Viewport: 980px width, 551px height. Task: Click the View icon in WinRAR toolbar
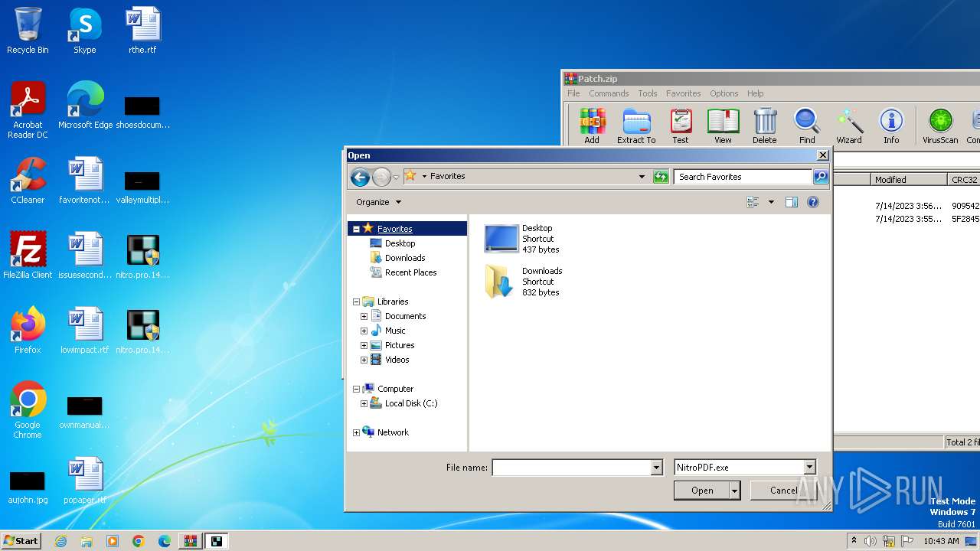coord(723,126)
